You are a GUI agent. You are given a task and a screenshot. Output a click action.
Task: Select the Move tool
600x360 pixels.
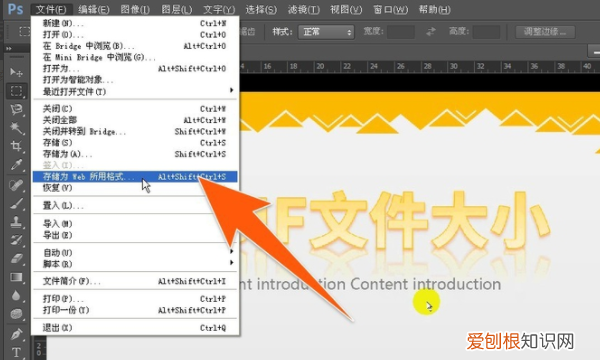(x=16, y=72)
